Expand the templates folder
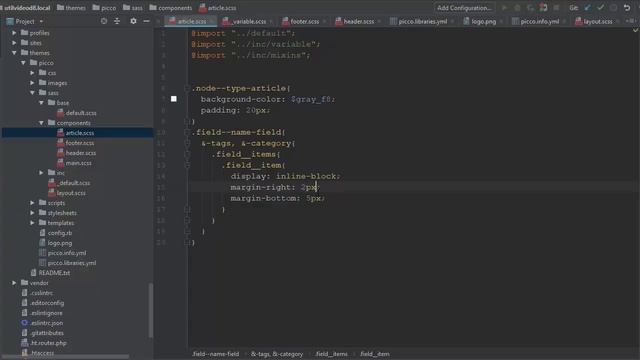This screenshot has height=360, width=640. tap(32, 223)
